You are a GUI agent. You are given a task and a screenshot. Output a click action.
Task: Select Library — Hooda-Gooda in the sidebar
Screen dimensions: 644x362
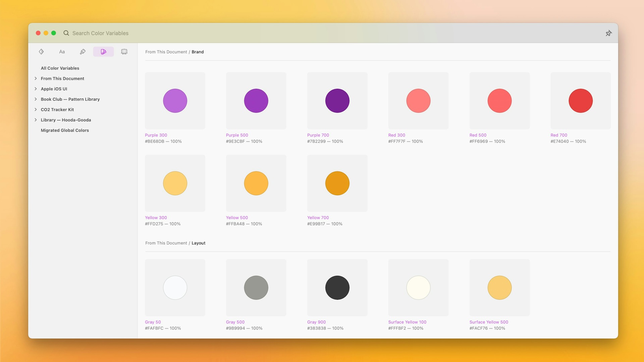[x=66, y=120]
